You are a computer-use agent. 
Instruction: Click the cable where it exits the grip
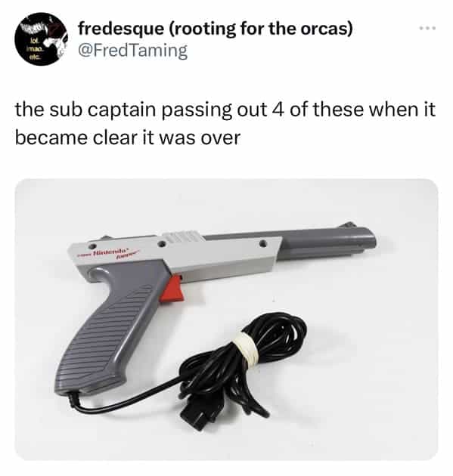point(73,398)
